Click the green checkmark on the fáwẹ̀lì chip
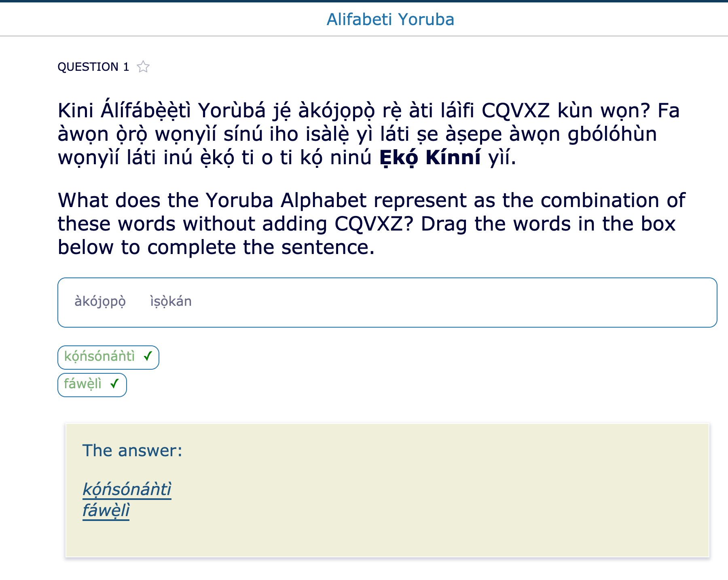This screenshot has width=728, height=580. [115, 383]
